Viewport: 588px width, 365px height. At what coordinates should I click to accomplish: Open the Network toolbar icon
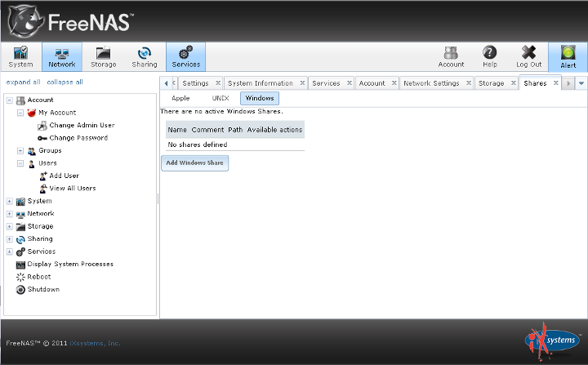click(x=62, y=56)
